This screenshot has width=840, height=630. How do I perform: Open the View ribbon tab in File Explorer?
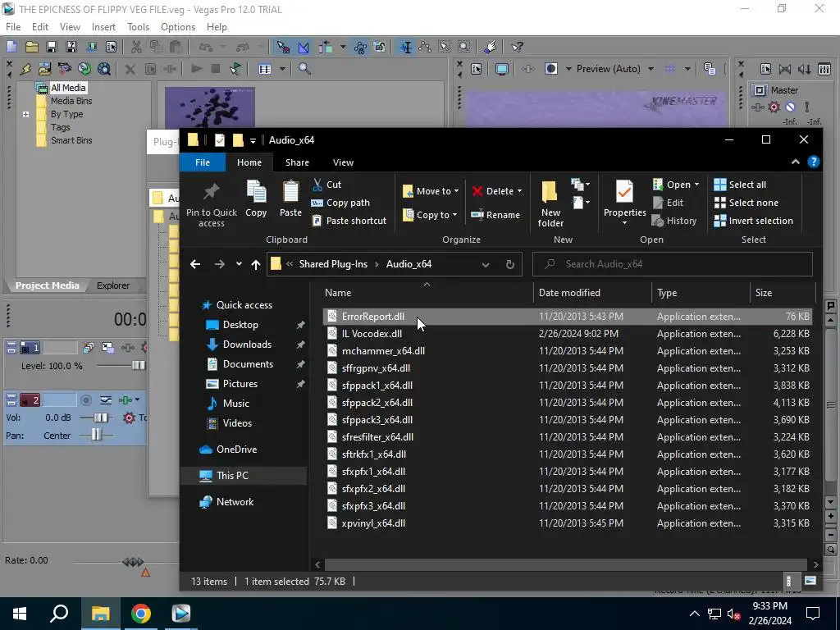click(343, 162)
